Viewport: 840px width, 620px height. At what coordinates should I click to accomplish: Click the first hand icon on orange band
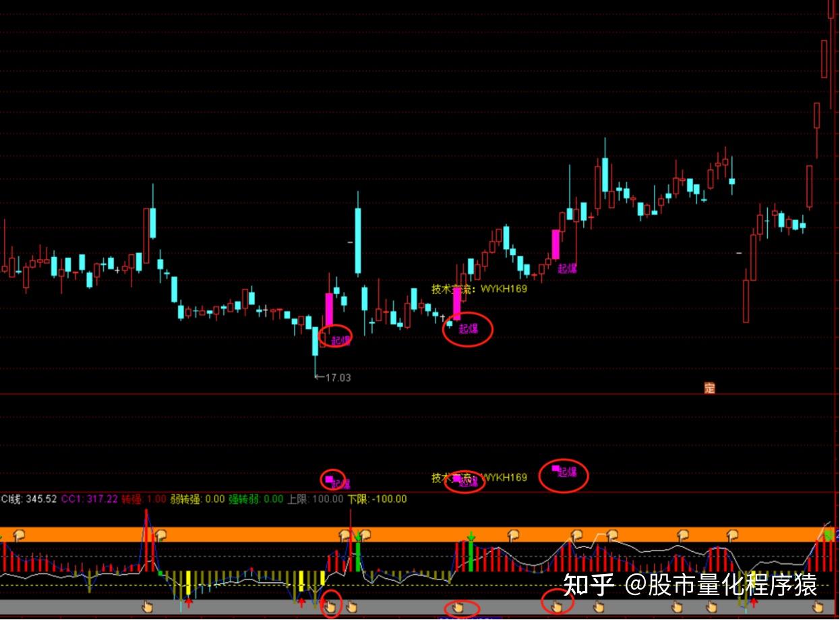coord(19,535)
